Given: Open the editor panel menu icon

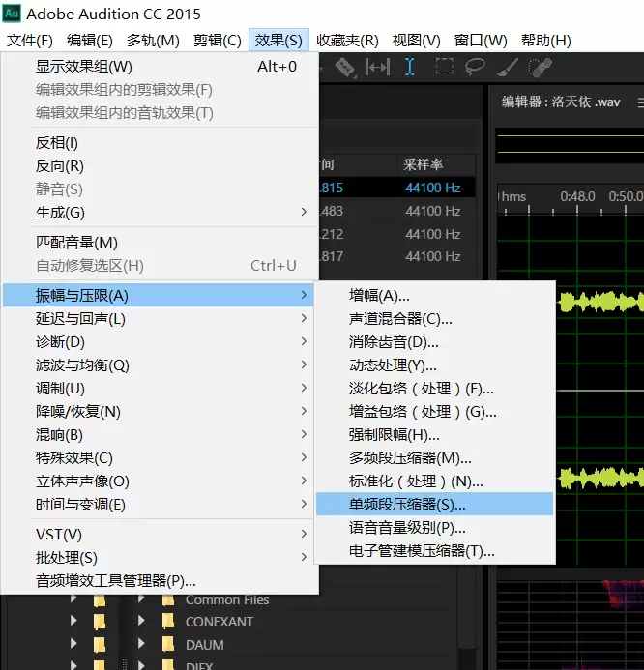Looking at the screenshot, I should click(x=640, y=102).
